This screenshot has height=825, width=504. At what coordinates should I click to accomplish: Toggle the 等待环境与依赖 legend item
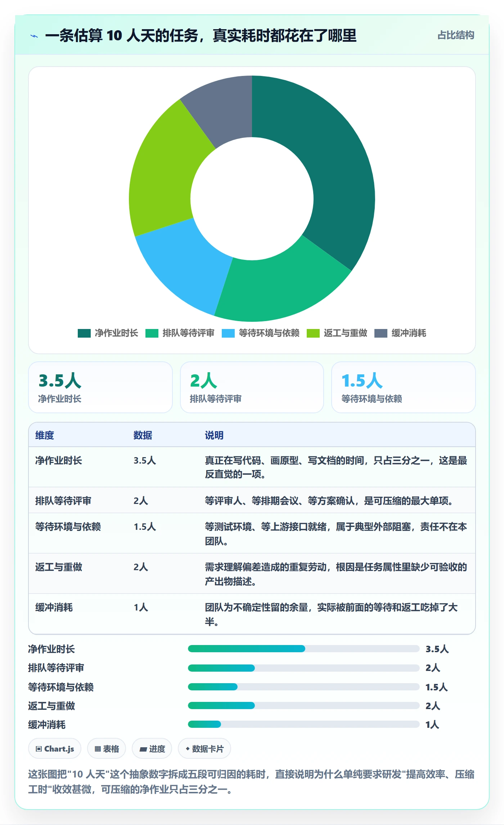(x=261, y=333)
